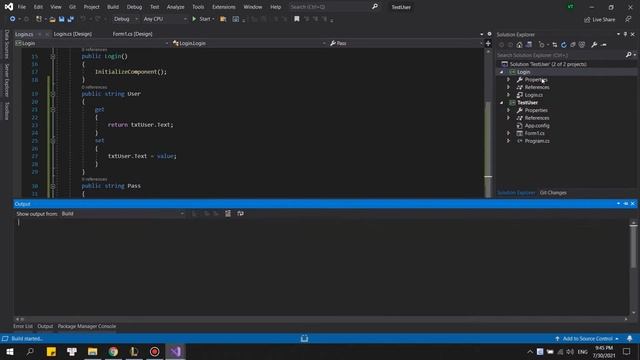Collapse the User property code block

pyautogui.click(x=53, y=94)
